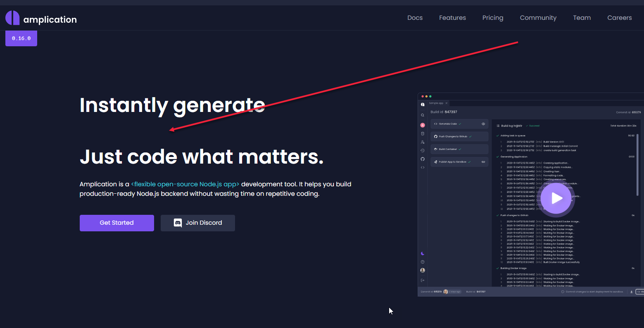This screenshot has height=328, width=644.
Task: Click the amplication logo inside app preview
Action: coord(423,105)
